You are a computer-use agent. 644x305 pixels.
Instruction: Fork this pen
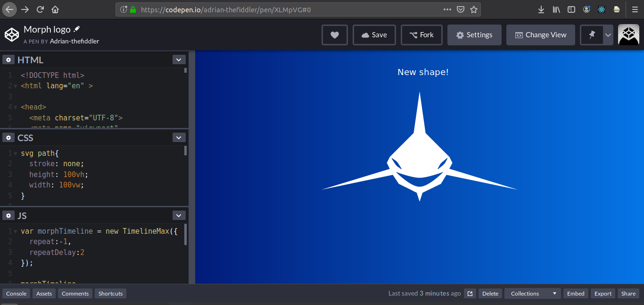tap(421, 34)
